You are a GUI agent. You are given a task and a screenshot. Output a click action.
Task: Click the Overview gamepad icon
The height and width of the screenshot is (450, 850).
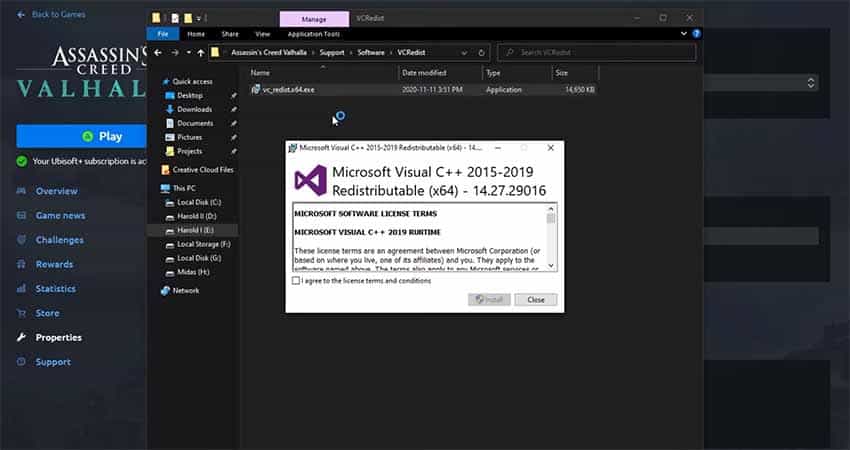(x=21, y=191)
